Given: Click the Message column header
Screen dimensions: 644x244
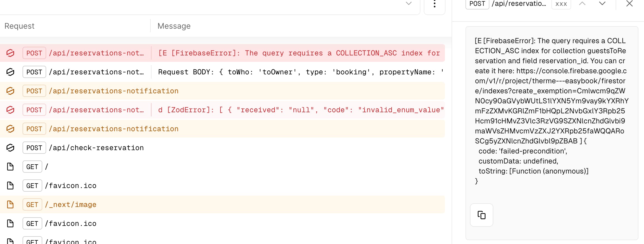Looking at the screenshot, I should (x=174, y=26).
